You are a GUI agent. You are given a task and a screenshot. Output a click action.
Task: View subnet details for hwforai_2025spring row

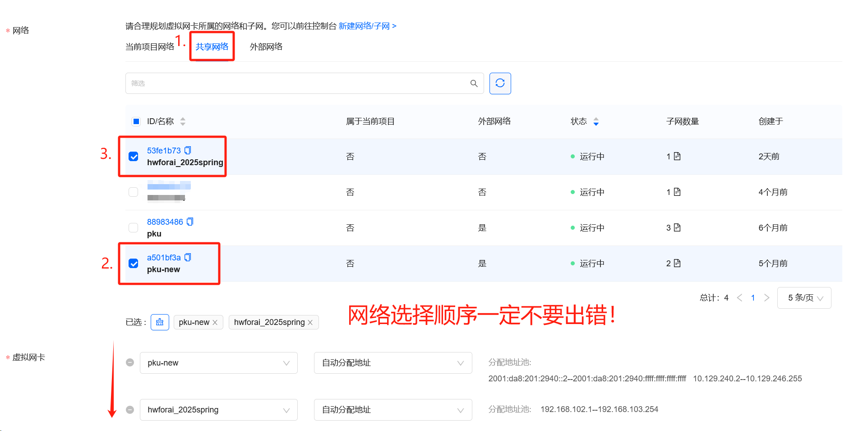pyautogui.click(x=677, y=156)
